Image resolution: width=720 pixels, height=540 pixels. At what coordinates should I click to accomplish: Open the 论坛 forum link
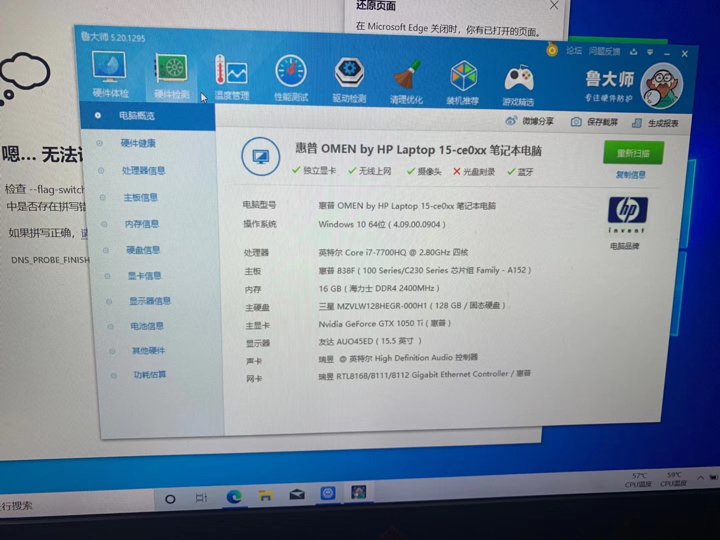[x=574, y=51]
